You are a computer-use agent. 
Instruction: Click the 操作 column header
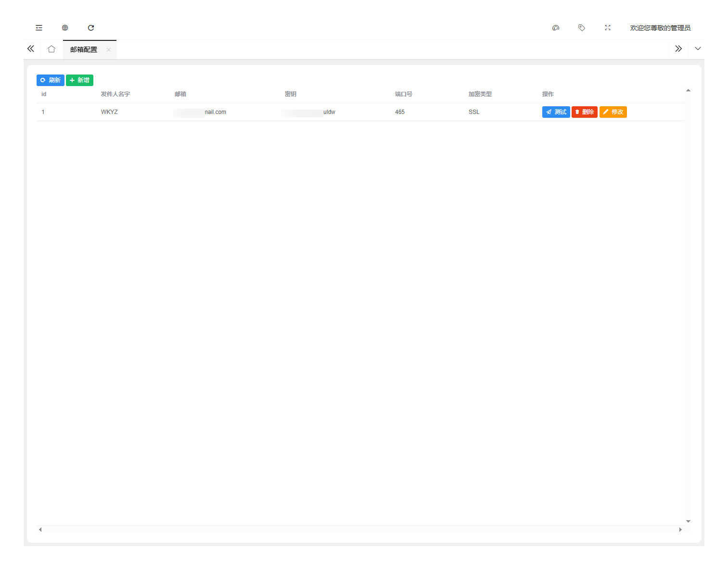pyautogui.click(x=548, y=94)
